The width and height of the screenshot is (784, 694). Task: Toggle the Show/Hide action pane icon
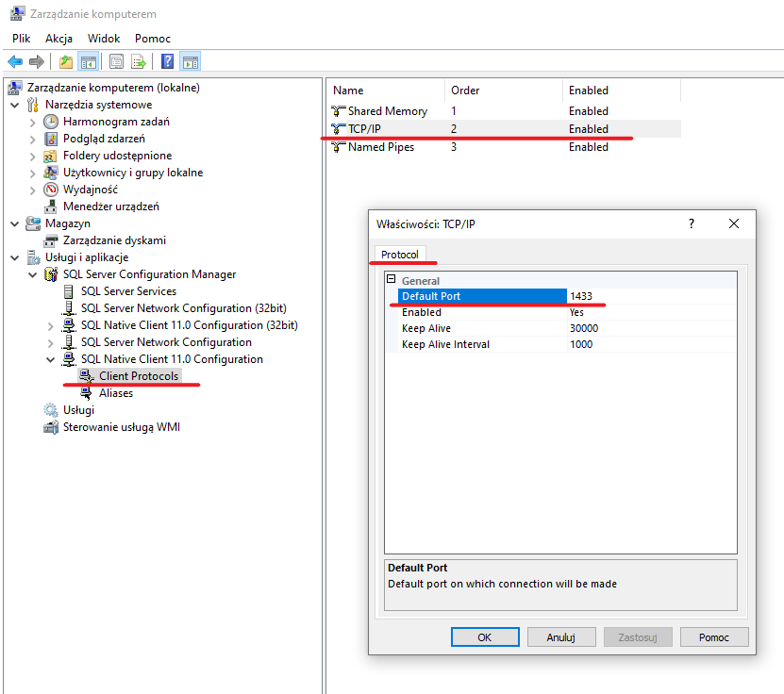click(x=191, y=62)
